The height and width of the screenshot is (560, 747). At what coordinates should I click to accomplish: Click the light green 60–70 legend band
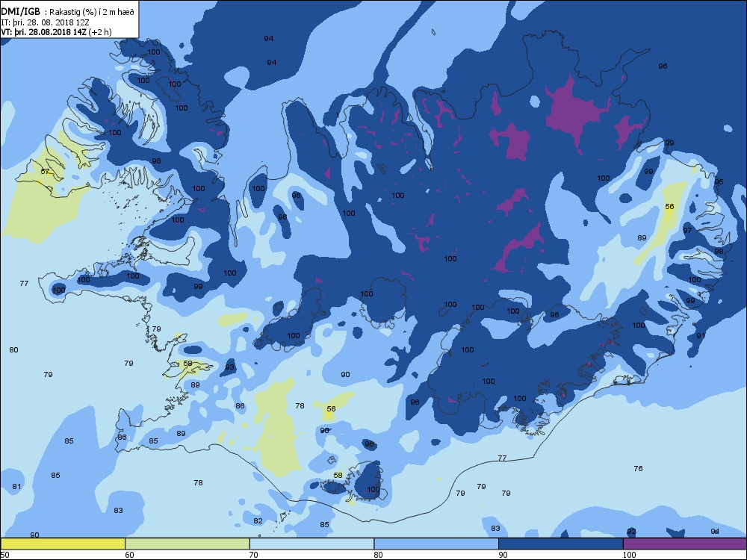pyautogui.click(x=187, y=544)
